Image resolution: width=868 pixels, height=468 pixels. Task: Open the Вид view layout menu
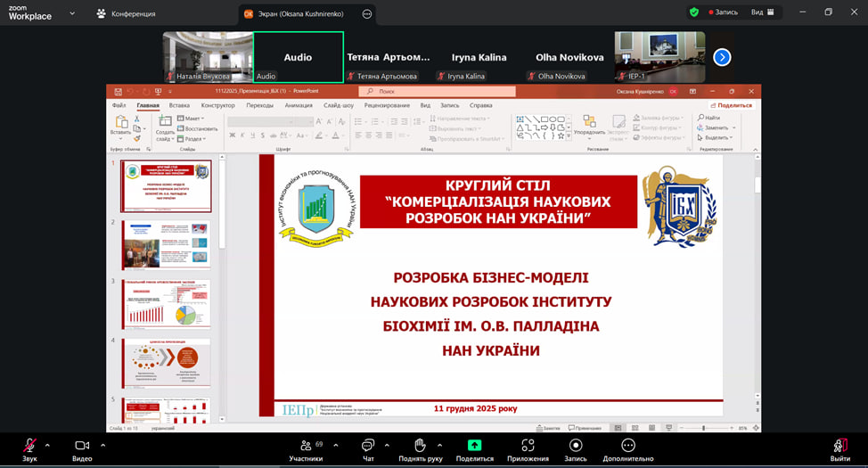[x=761, y=12]
